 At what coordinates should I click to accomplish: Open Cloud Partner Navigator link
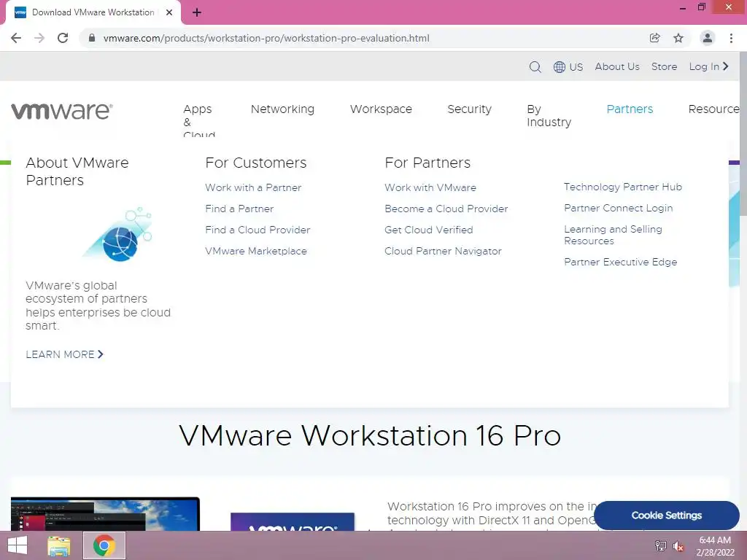coord(443,251)
